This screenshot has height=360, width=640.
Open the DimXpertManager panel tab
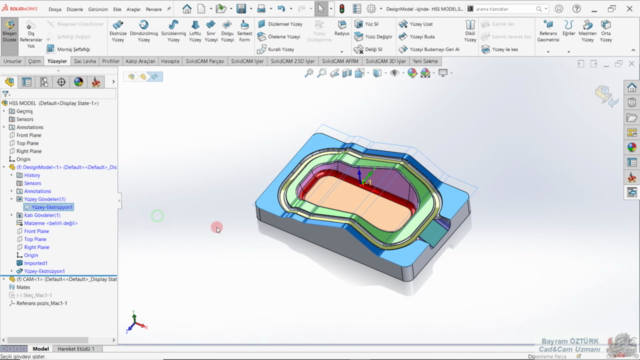[61, 82]
